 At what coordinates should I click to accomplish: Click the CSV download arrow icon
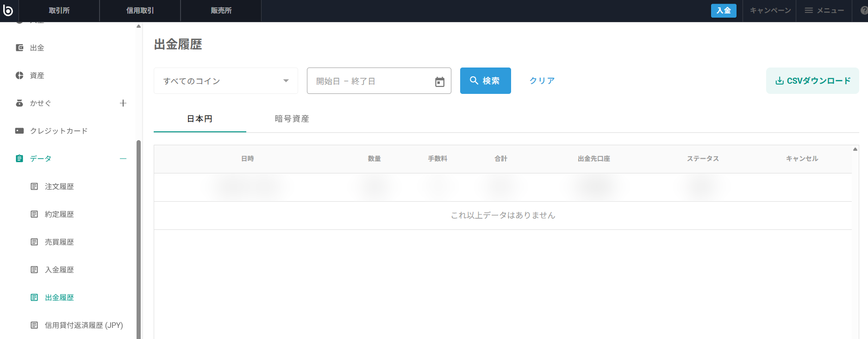[780, 81]
